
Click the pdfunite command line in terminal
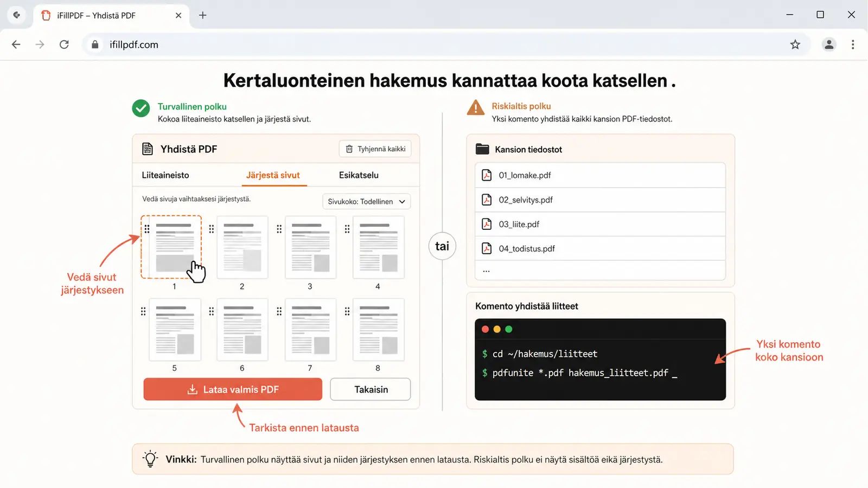[579, 373]
